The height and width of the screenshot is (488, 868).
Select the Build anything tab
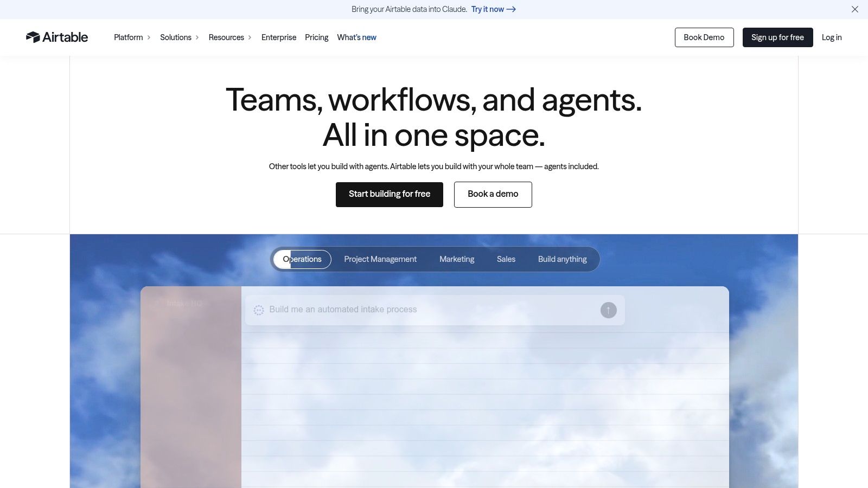tap(563, 259)
